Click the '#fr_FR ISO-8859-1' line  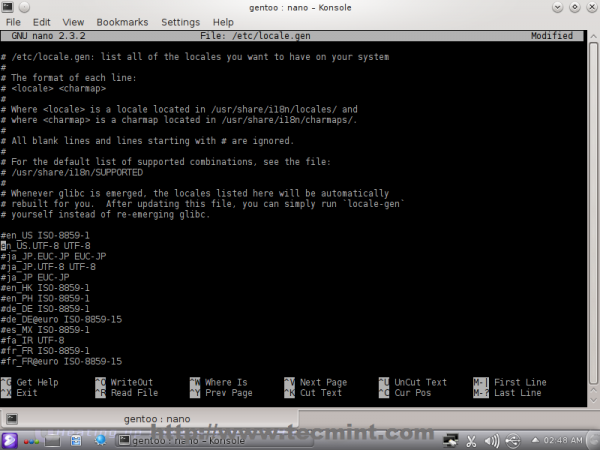[x=45, y=351]
